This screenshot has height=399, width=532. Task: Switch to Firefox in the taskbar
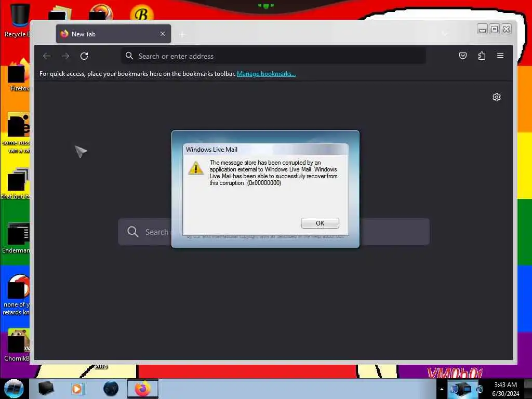coord(143,389)
